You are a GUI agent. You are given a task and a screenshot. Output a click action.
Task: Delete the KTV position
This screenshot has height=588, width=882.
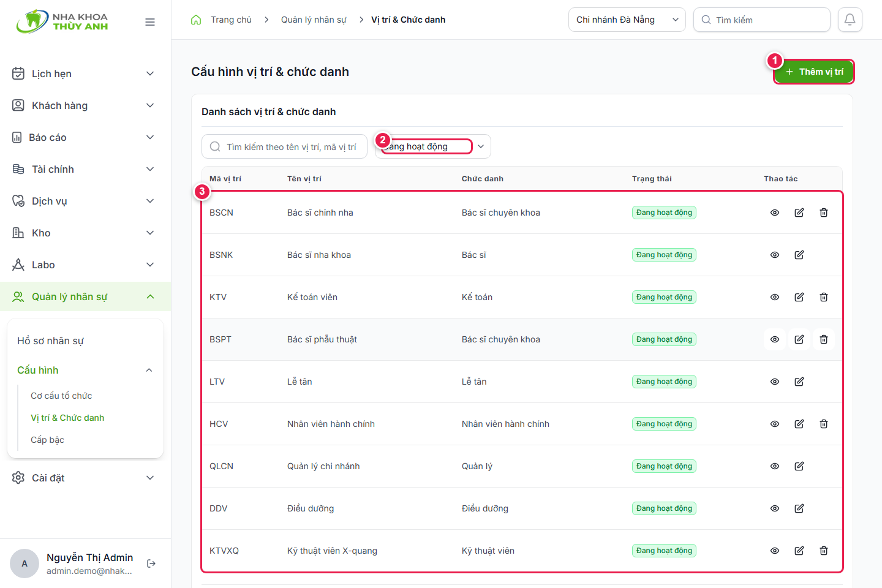coord(824,297)
